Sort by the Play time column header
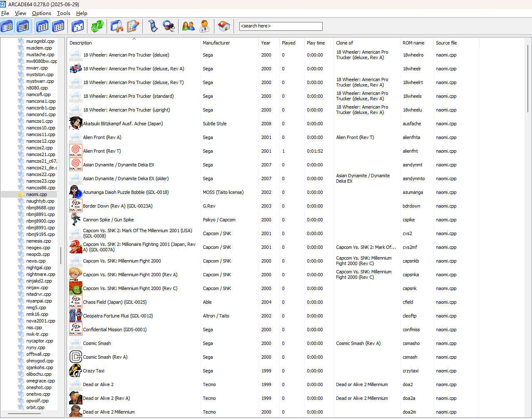 click(319, 43)
